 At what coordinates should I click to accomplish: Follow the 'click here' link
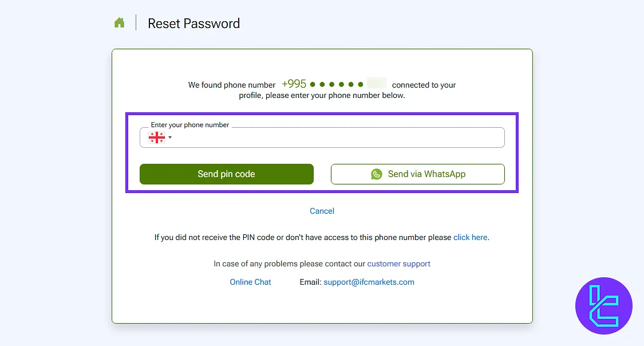point(471,237)
